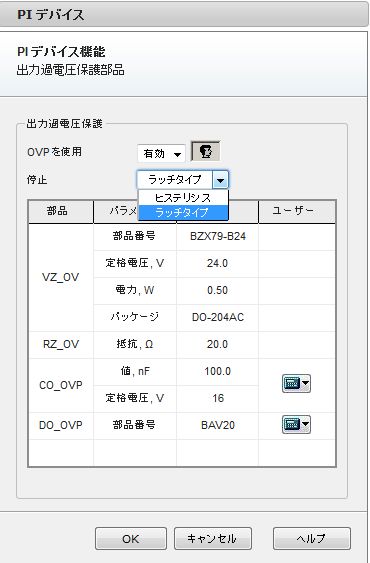Select the 16 rated voltage cell

(217, 399)
